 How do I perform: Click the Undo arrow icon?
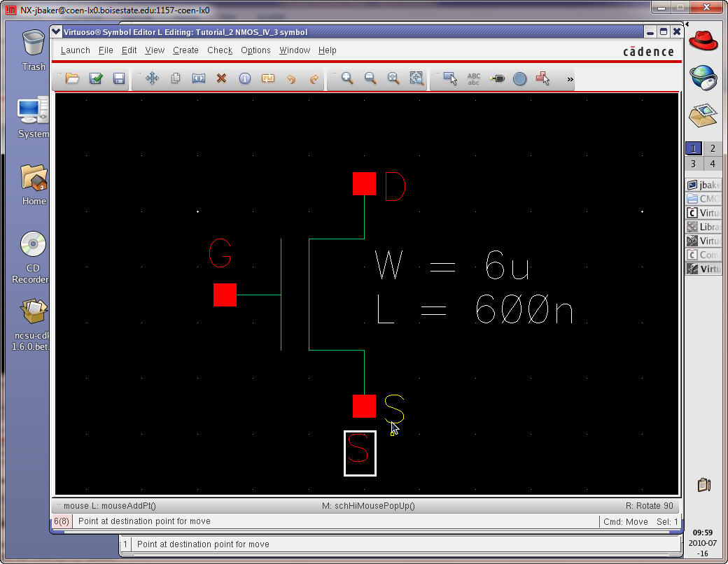[x=291, y=78]
